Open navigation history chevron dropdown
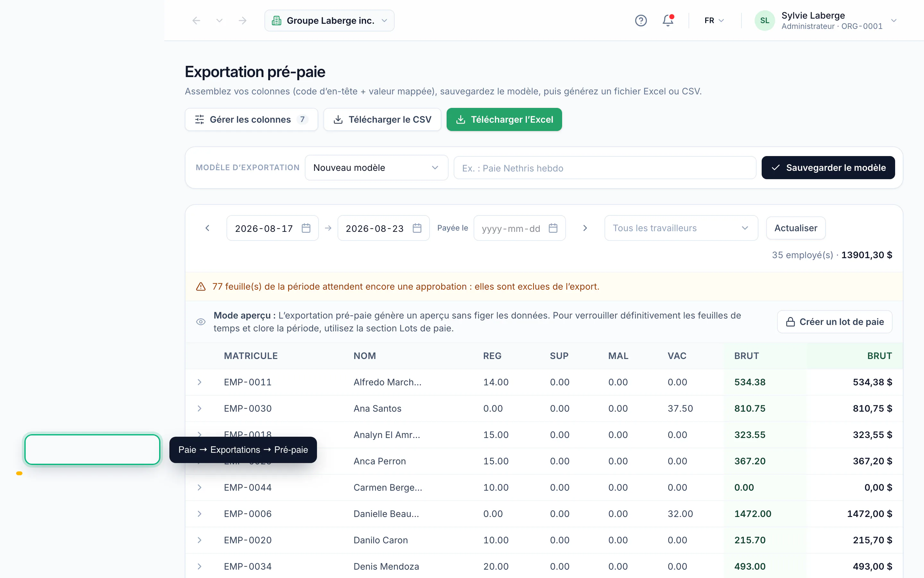Viewport: 924px width, 578px height. pyautogui.click(x=219, y=21)
